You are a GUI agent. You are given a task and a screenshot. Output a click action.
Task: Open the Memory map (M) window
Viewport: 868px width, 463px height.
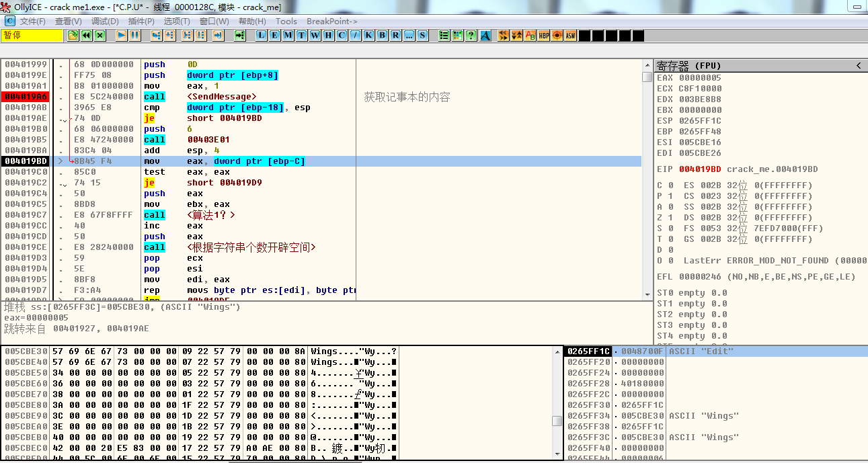pos(288,35)
